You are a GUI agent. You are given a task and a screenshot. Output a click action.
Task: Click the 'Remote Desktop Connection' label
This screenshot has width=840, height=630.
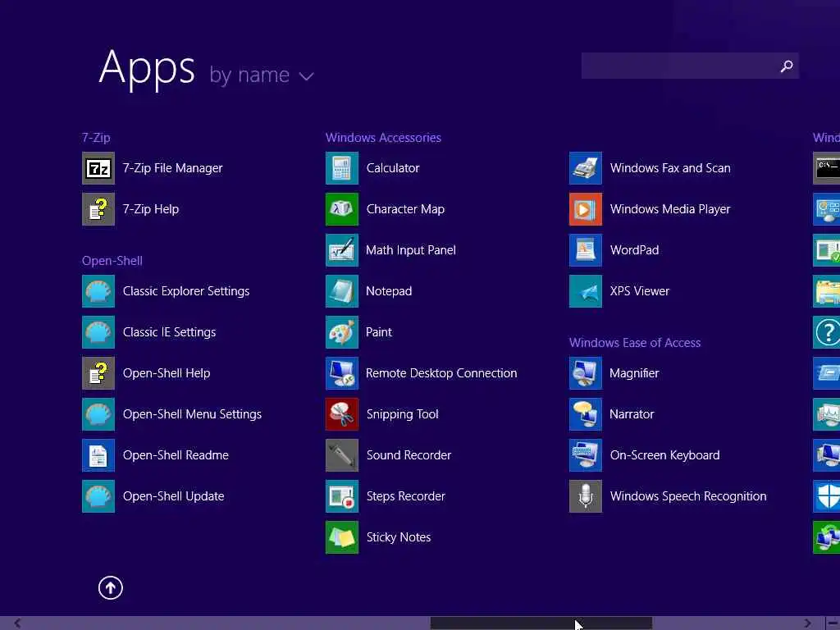(x=441, y=373)
